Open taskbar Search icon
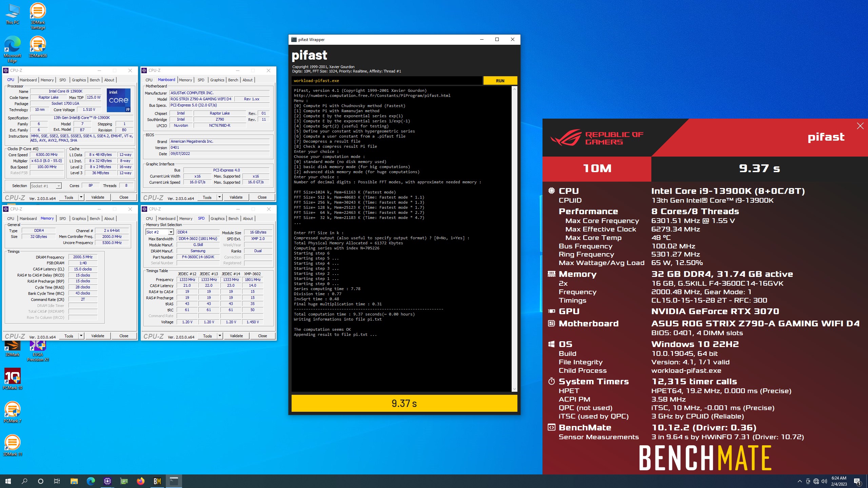 [24, 481]
